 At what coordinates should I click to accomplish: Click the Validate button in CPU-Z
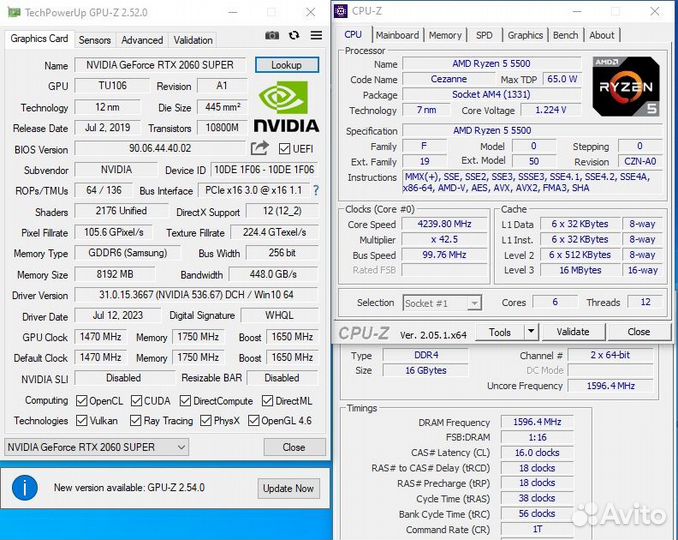pos(573,332)
